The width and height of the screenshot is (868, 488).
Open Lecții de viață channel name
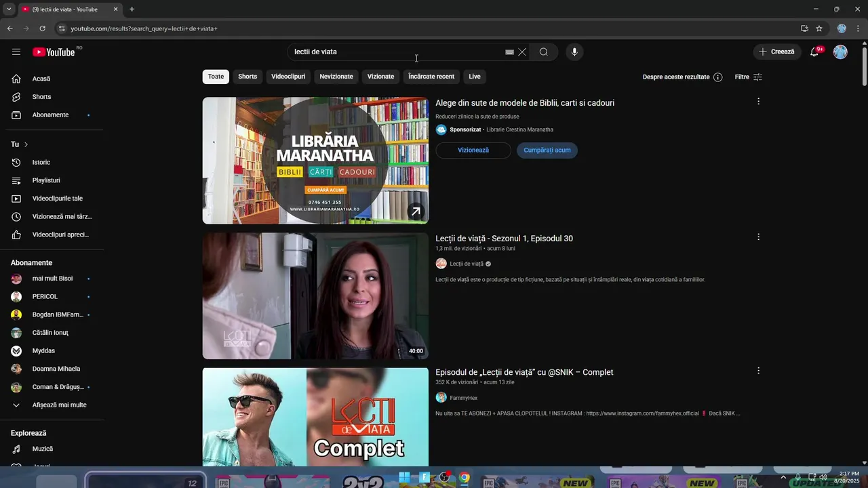467,264
